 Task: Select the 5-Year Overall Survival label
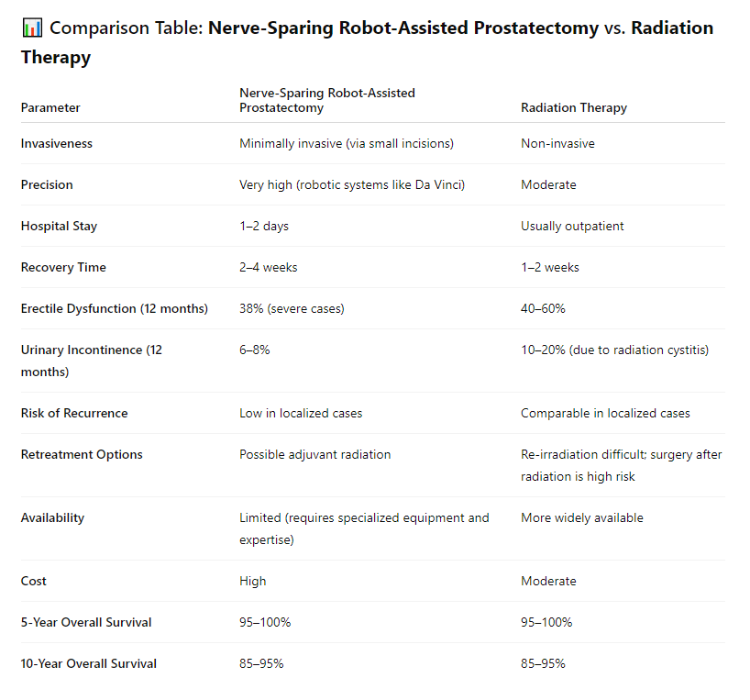86,622
